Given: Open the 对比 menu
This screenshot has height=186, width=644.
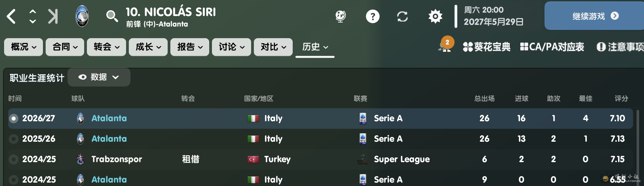Looking at the screenshot, I should pos(273,47).
